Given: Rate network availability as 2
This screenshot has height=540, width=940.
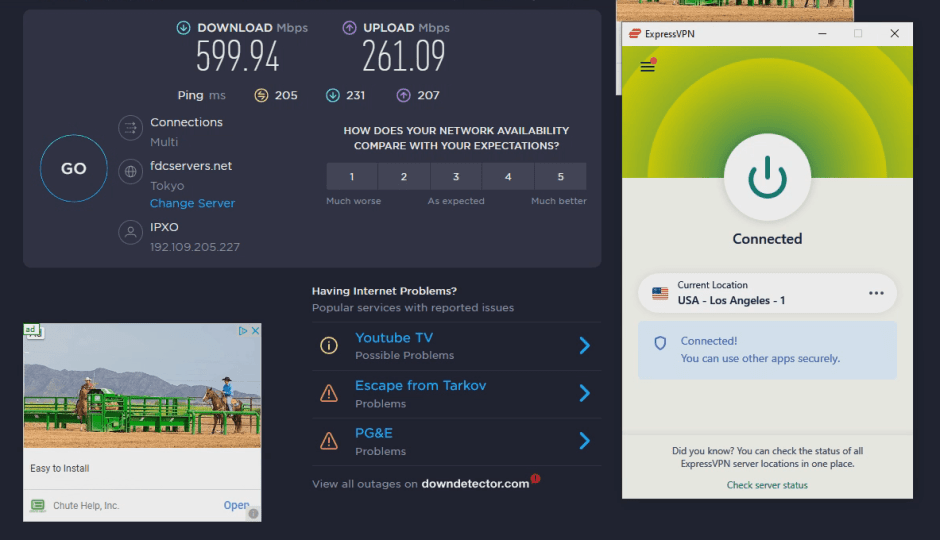Looking at the screenshot, I should tap(404, 177).
